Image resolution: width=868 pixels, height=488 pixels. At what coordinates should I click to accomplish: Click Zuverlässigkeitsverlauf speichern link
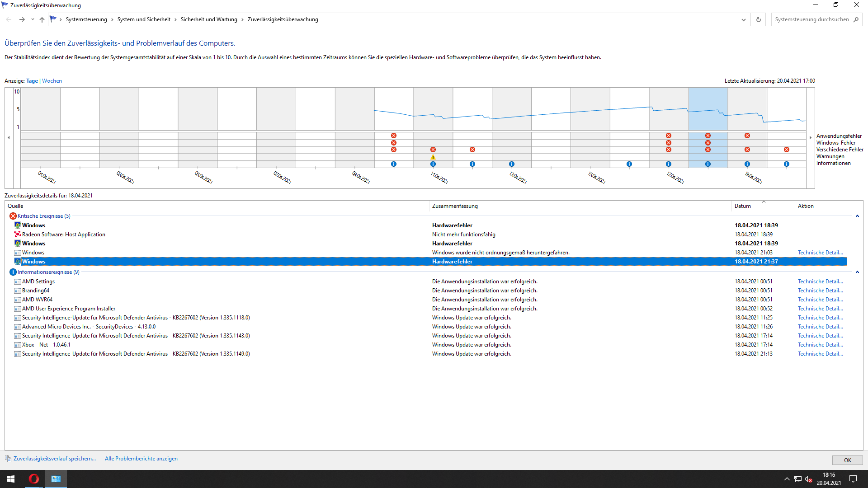coord(55,459)
